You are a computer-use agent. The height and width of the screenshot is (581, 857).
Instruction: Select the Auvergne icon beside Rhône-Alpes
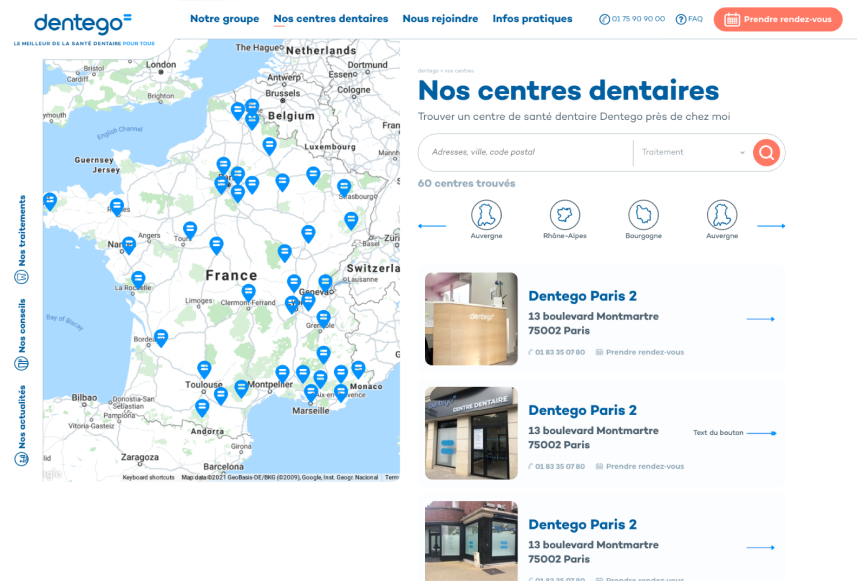point(486,215)
